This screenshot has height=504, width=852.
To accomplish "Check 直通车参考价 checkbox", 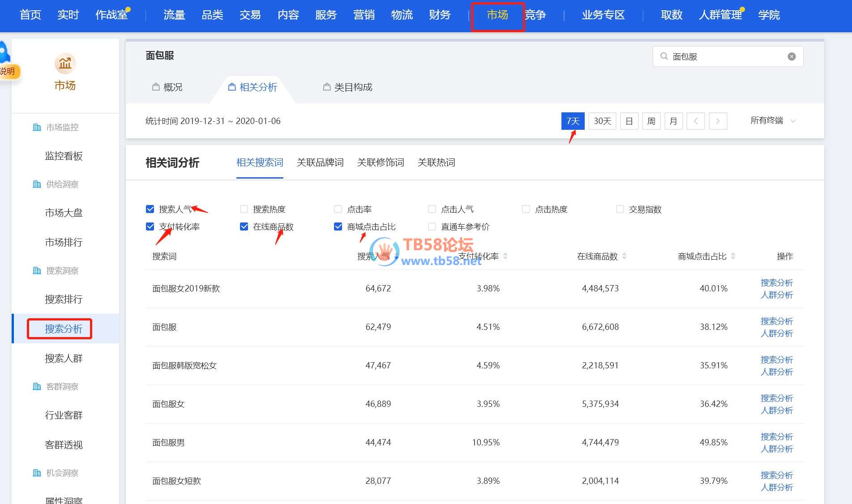I will (432, 226).
